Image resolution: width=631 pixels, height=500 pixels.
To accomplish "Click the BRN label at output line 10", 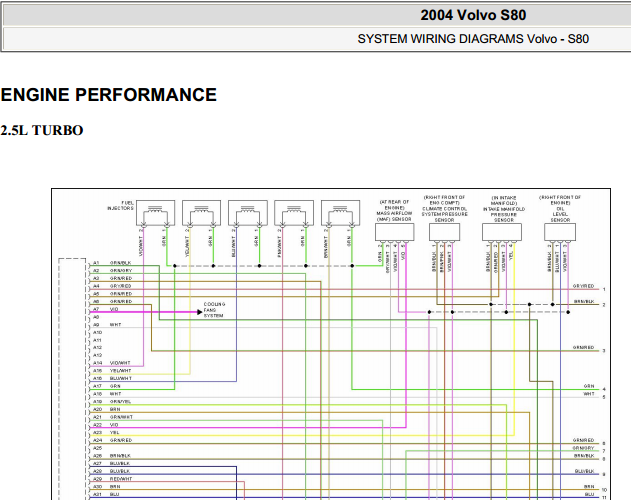I will pos(589,487).
